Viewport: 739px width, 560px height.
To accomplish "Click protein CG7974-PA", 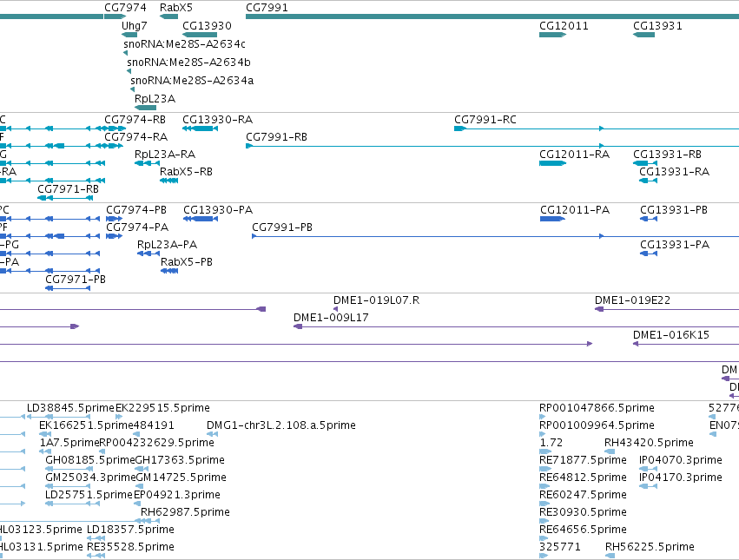I will 137,227.
